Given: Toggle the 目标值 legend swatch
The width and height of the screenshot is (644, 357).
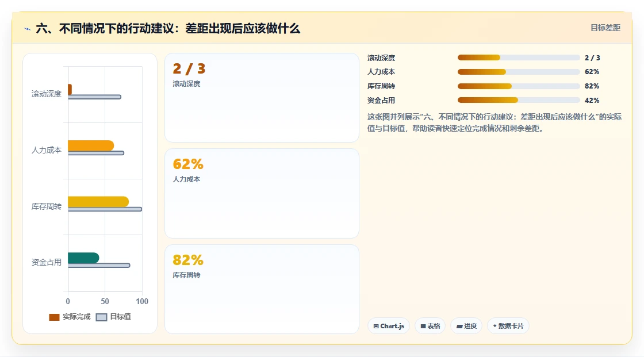Looking at the screenshot, I should click(101, 317).
